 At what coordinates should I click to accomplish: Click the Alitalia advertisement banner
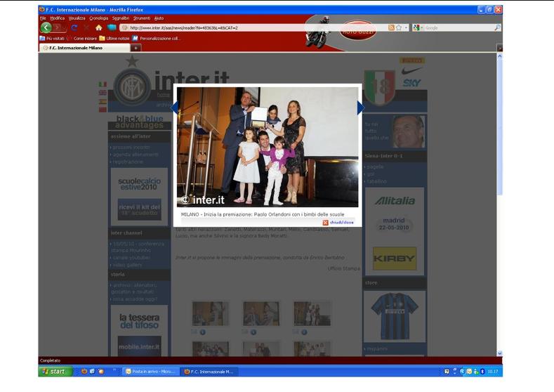tap(395, 201)
